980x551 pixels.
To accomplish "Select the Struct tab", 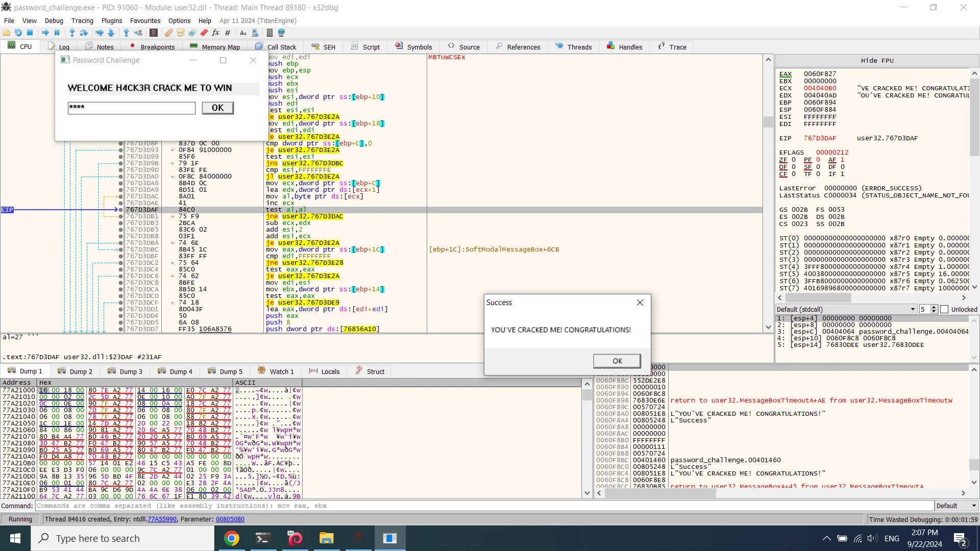I will click(370, 371).
